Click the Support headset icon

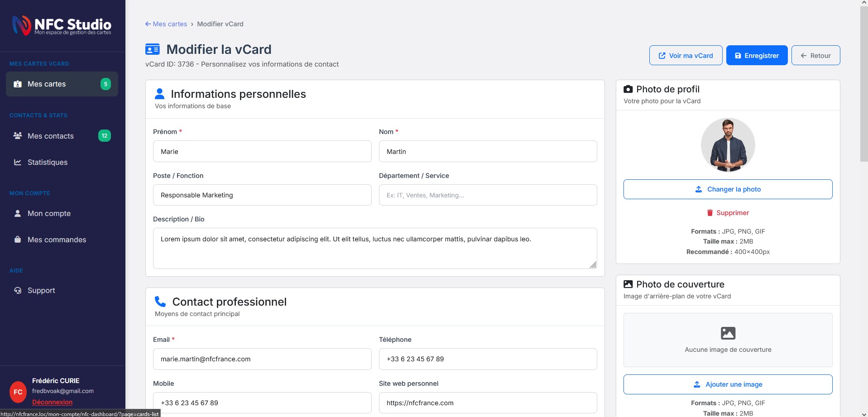[18, 290]
